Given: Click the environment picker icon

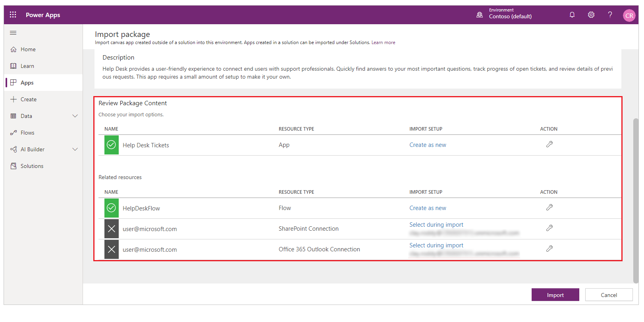Looking at the screenshot, I should 480,15.
